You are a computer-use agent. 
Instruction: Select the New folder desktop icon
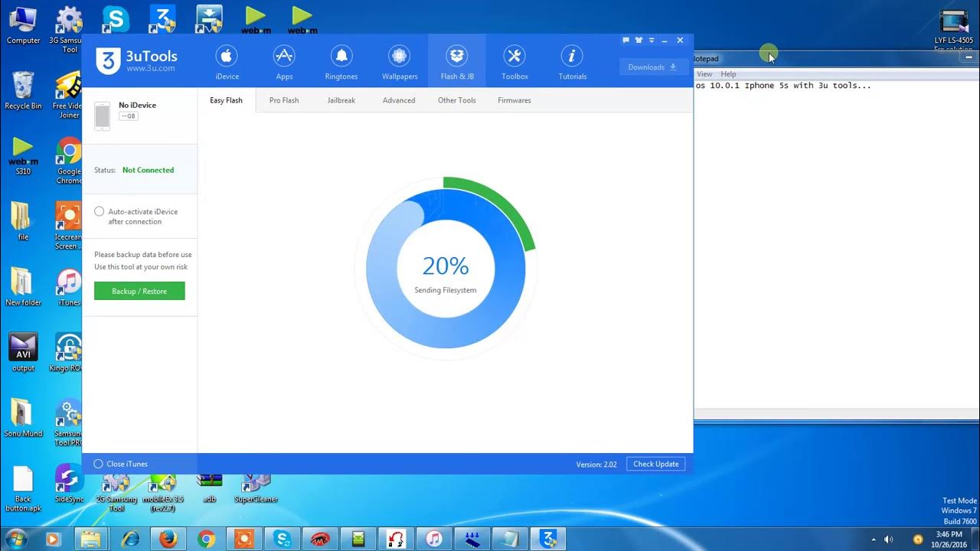(23, 287)
